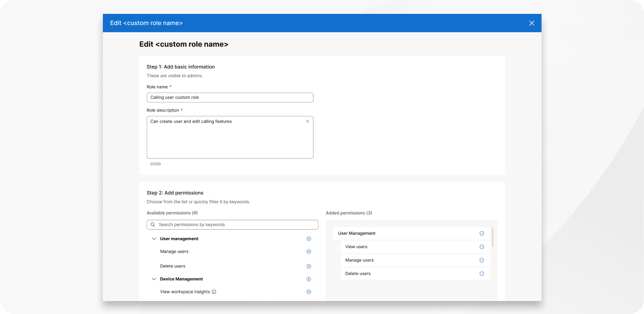
Task: Select the Manage users row in available list
Action: tap(174, 252)
